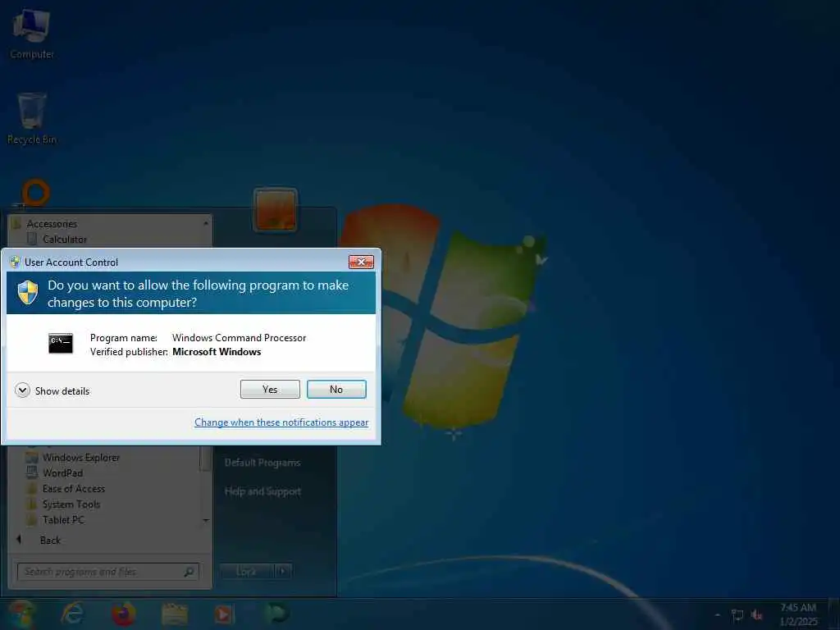This screenshot has height=630, width=840.
Task: Expand the Tablet PC folder
Action: tap(63, 519)
